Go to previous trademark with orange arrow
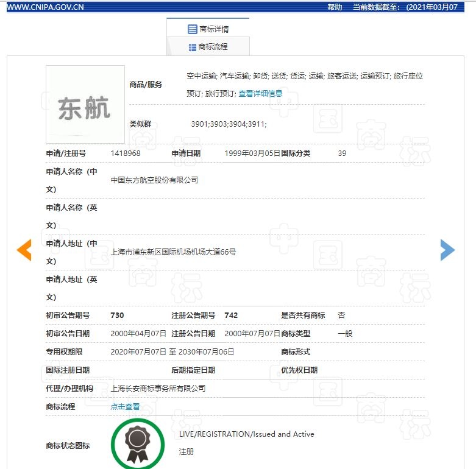 (x=24, y=250)
